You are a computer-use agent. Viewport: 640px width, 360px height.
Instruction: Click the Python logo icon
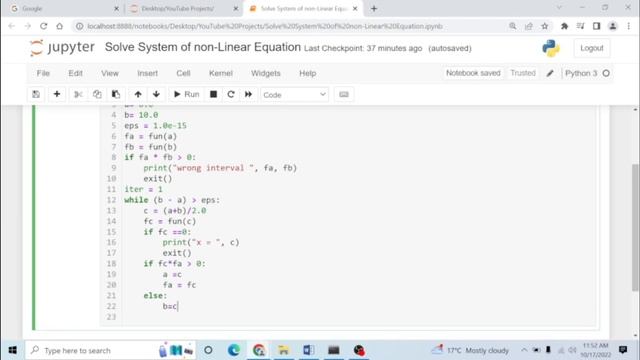click(551, 48)
